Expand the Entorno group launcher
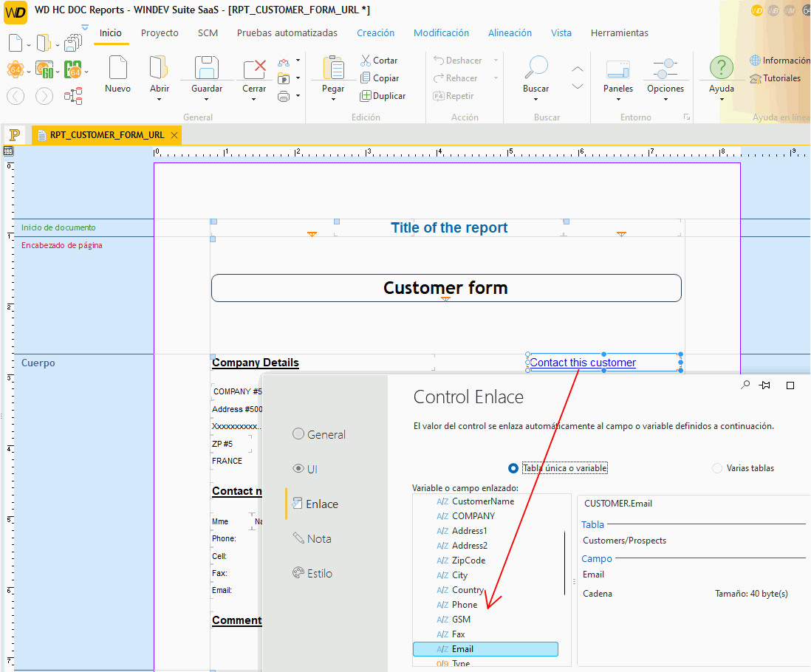The width and height of the screenshot is (811, 672). coord(687,117)
